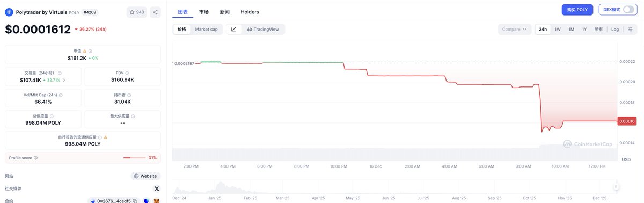Open the Compare dropdown

pyautogui.click(x=514, y=29)
